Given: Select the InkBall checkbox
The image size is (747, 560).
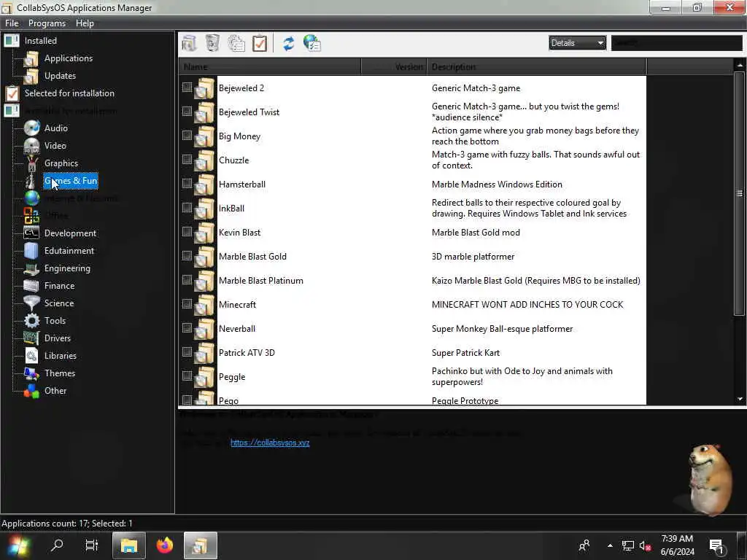Looking at the screenshot, I should 187,207.
